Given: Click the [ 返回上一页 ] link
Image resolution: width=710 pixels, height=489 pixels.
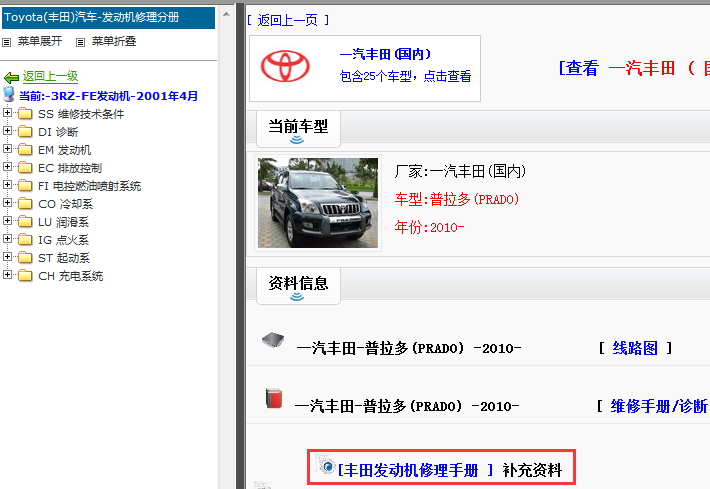Looking at the screenshot, I should coord(288,20).
